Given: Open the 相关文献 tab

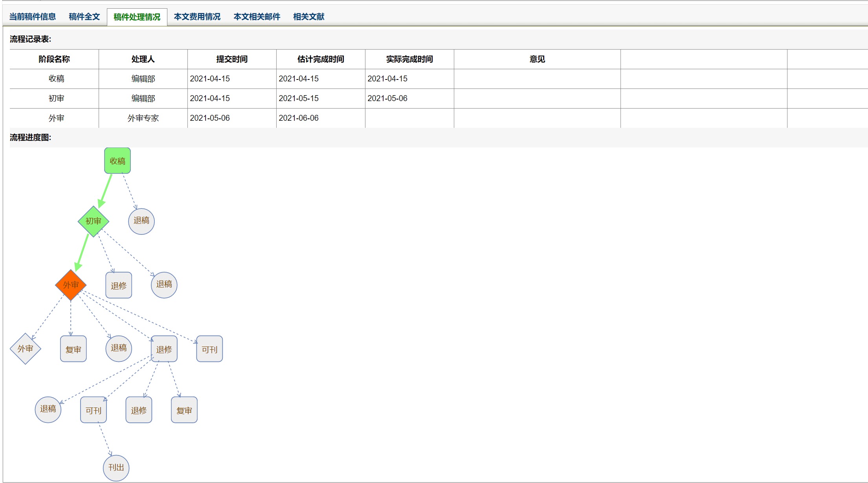Looking at the screenshot, I should click(x=308, y=17).
